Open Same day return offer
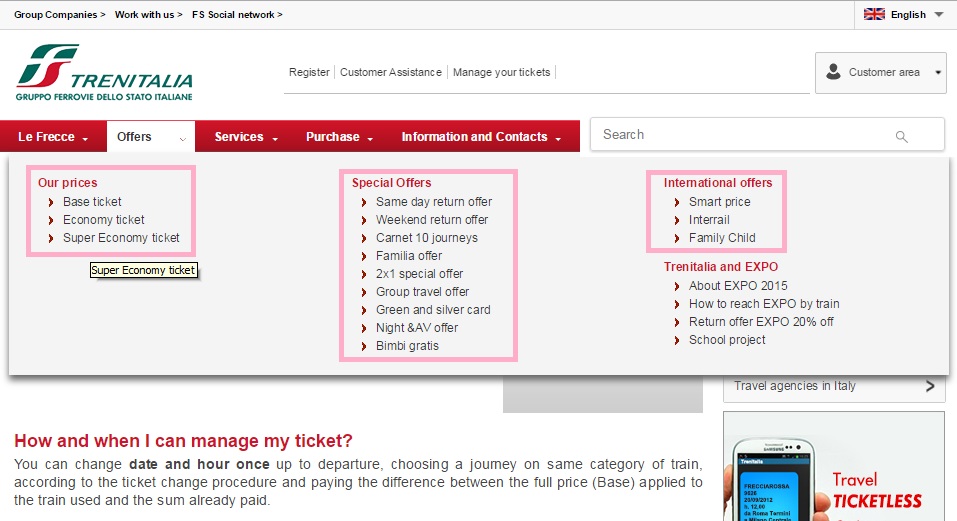This screenshot has width=957, height=521. point(433,201)
